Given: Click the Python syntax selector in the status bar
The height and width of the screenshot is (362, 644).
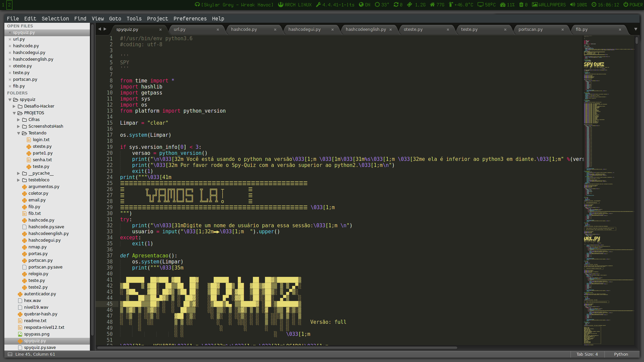Looking at the screenshot, I should 621,354.
